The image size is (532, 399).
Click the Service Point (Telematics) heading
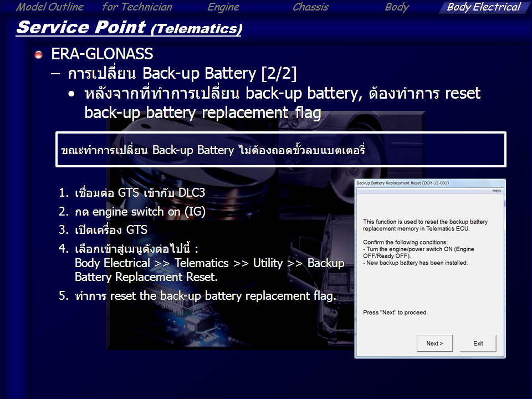pos(129,27)
